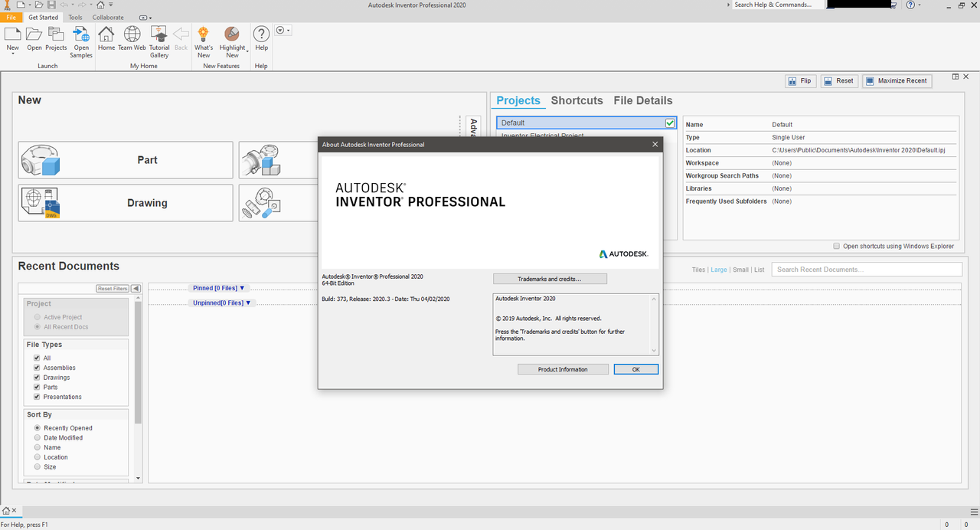Click the What's New lightbulb icon
980x530 pixels.
coord(203,34)
